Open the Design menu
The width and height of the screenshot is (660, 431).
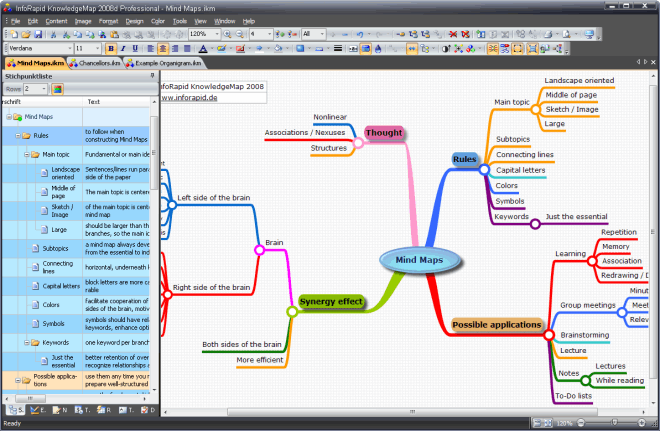(134, 21)
